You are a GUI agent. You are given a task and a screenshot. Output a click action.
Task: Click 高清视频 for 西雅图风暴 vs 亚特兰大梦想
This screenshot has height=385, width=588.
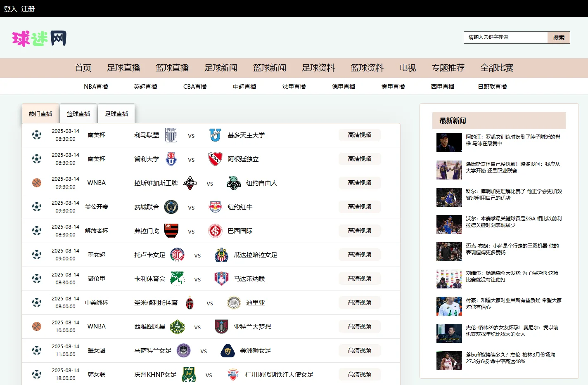coord(360,326)
